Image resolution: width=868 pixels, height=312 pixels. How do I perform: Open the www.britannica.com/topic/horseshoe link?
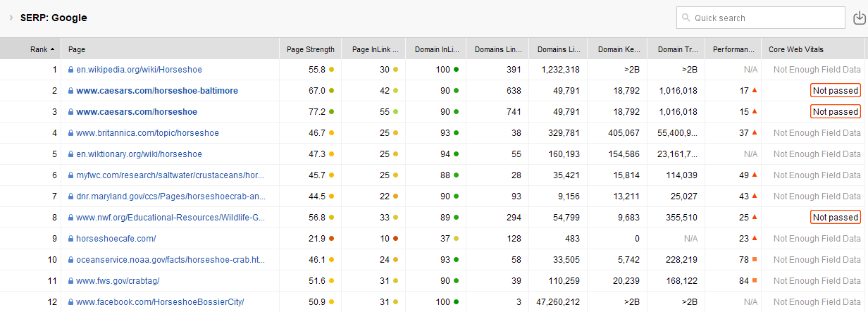click(147, 133)
